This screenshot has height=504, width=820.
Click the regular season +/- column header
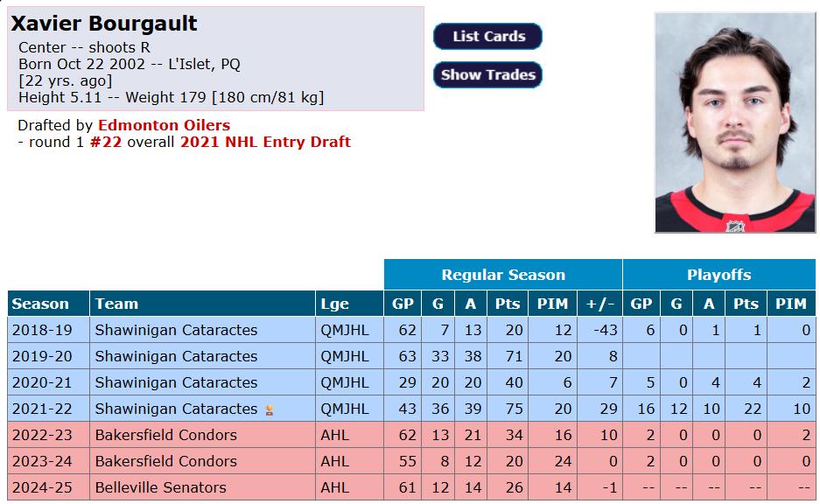click(599, 304)
